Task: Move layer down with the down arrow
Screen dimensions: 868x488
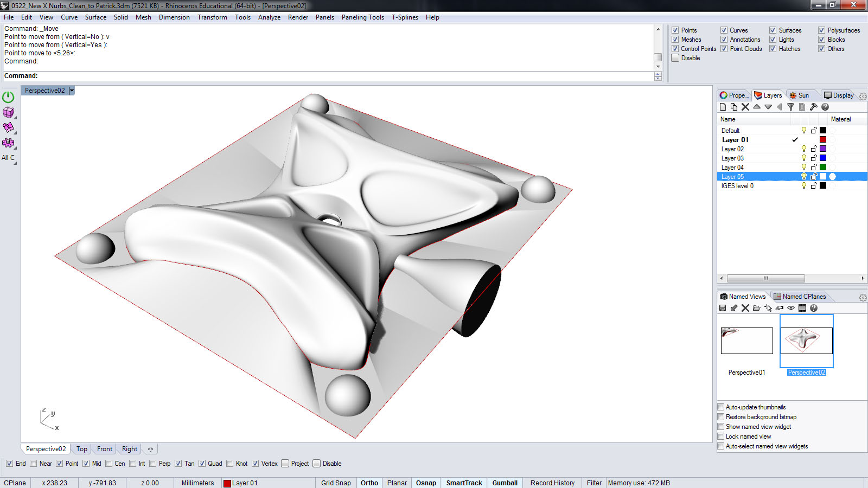Action: [768, 107]
